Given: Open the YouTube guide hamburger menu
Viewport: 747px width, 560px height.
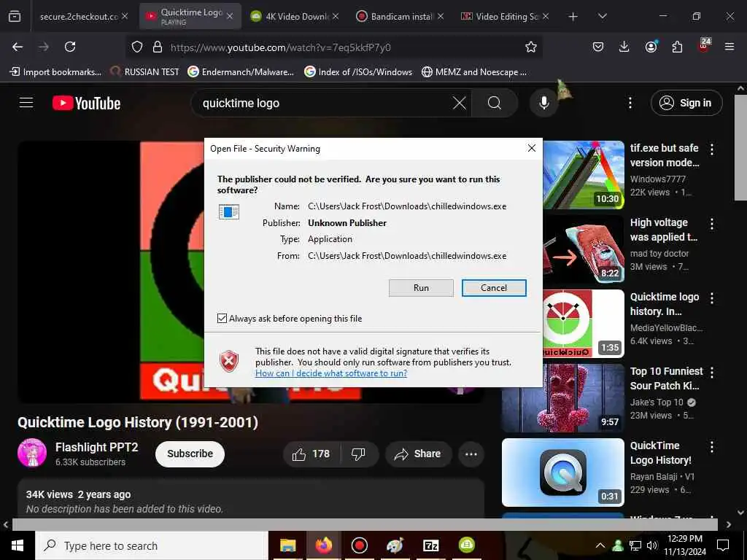Looking at the screenshot, I should pos(26,103).
